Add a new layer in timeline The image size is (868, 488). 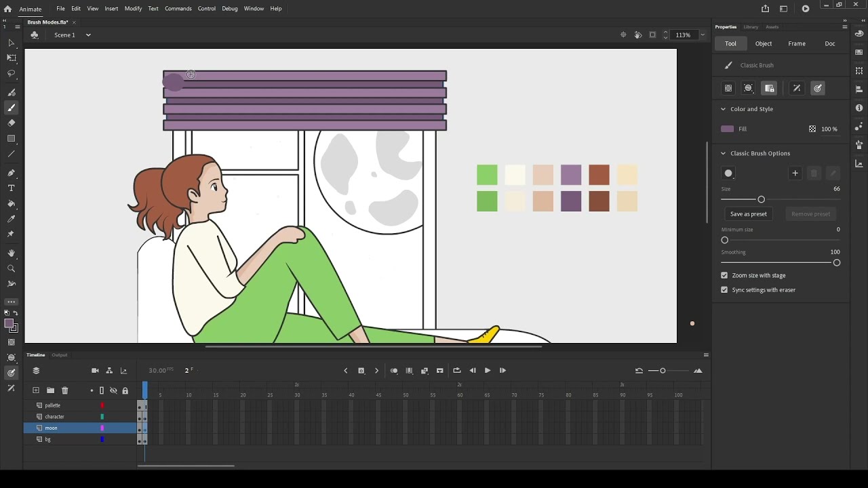point(36,390)
